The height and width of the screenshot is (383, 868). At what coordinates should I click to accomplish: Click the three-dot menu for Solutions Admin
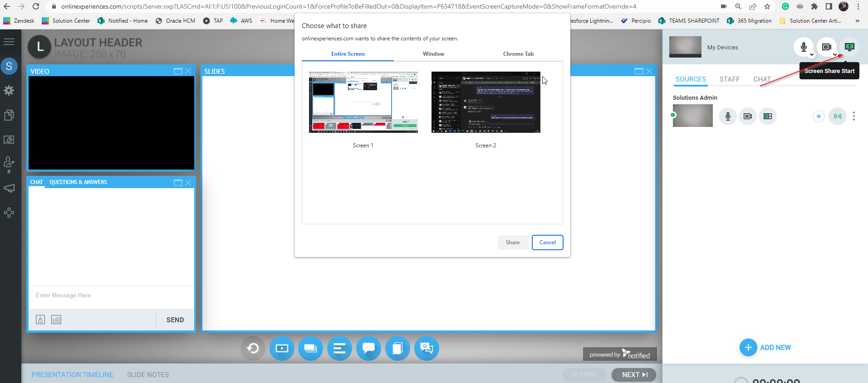coord(854,116)
